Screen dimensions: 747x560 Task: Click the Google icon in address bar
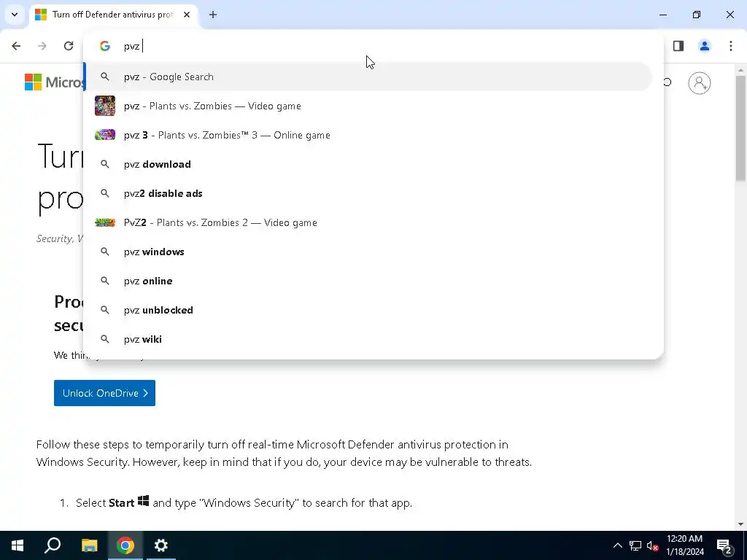105,46
